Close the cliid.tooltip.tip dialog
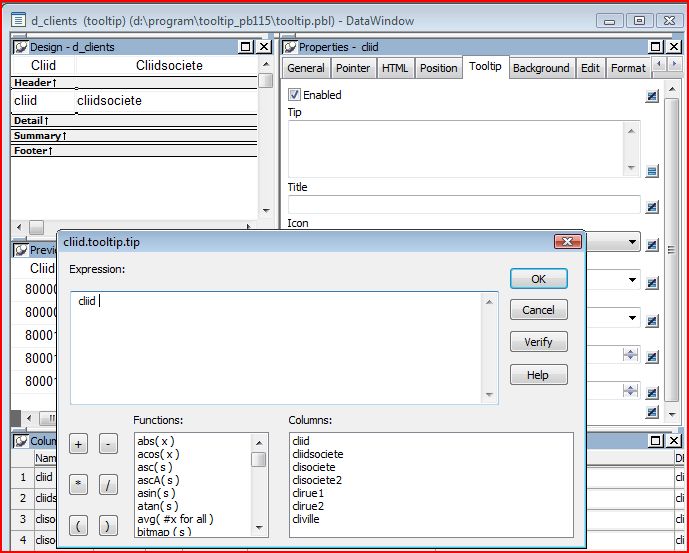 pos(568,241)
